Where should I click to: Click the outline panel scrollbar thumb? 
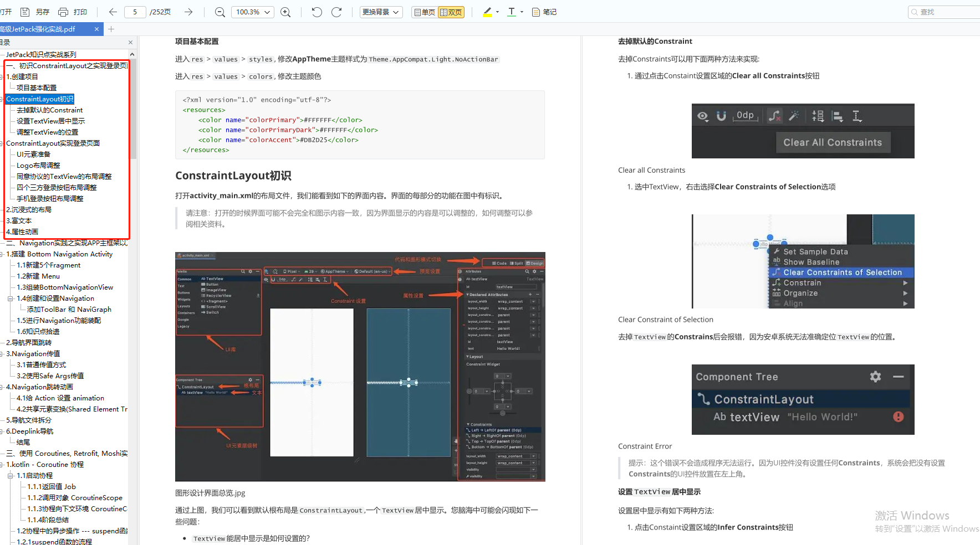click(132, 109)
